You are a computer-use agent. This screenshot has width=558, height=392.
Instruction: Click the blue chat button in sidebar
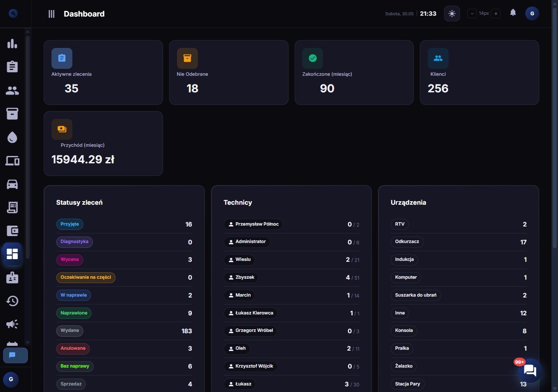point(15,355)
